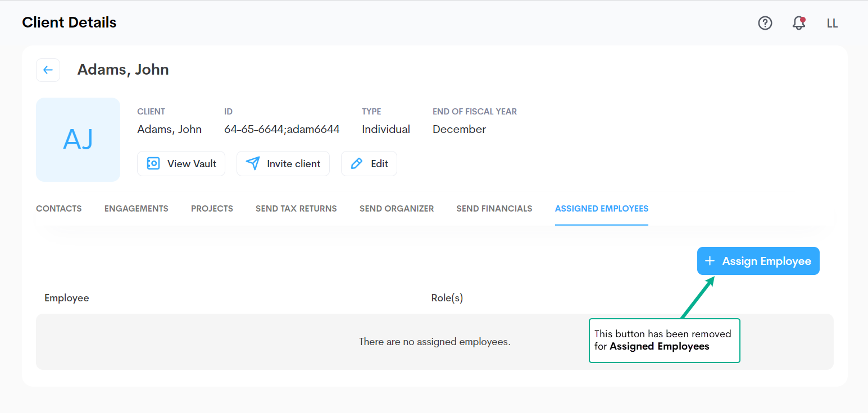The height and width of the screenshot is (413, 868).
Task: Switch to Send Financials tab
Action: [494, 209]
